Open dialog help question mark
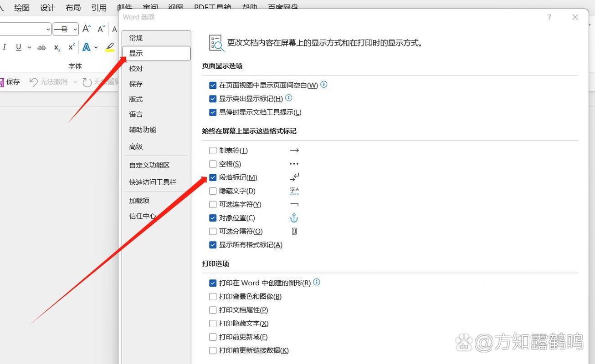The width and height of the screenshot is (595, 364). [x=549, y=17]
